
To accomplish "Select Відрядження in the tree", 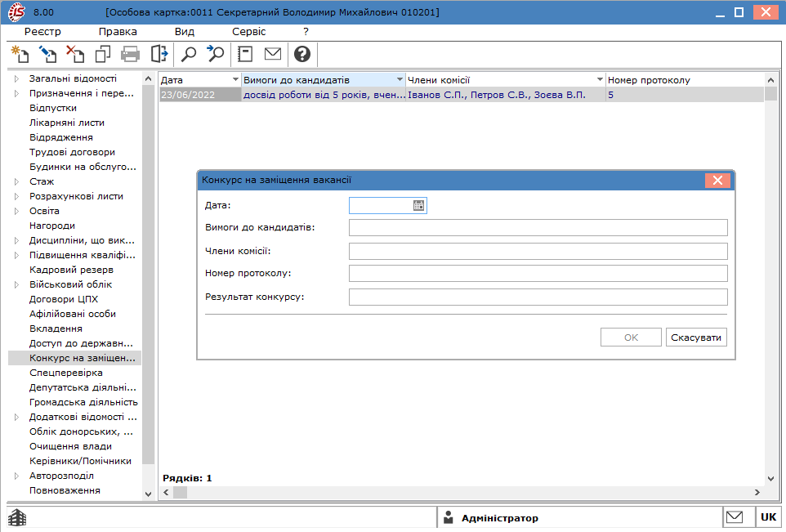I will coord(61,137).
